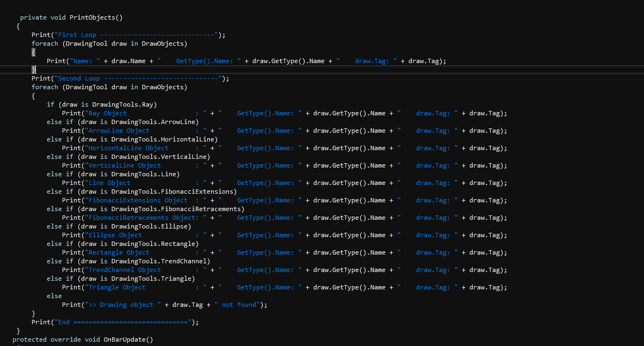Image resolution: width=644 pixels, height=346 pixels.
Task: Click the "Rectangle Object" string literal
Action: 119,252
